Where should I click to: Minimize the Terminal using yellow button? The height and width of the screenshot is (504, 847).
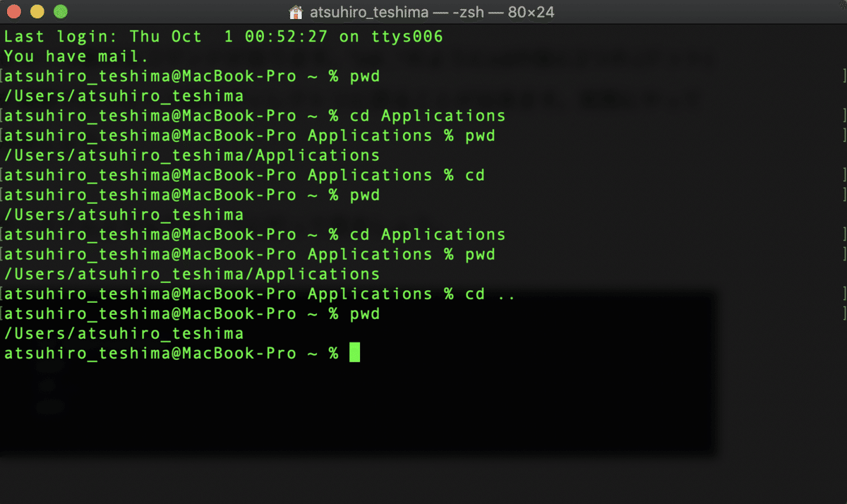(x=37, y=12)
